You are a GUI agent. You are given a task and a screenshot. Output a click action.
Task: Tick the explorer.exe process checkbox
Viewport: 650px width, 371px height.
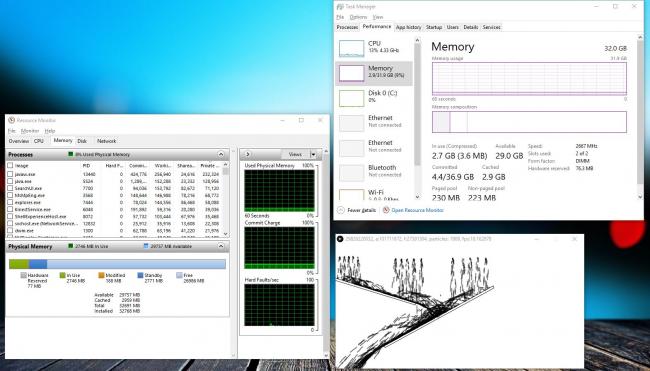pos(10,203)
